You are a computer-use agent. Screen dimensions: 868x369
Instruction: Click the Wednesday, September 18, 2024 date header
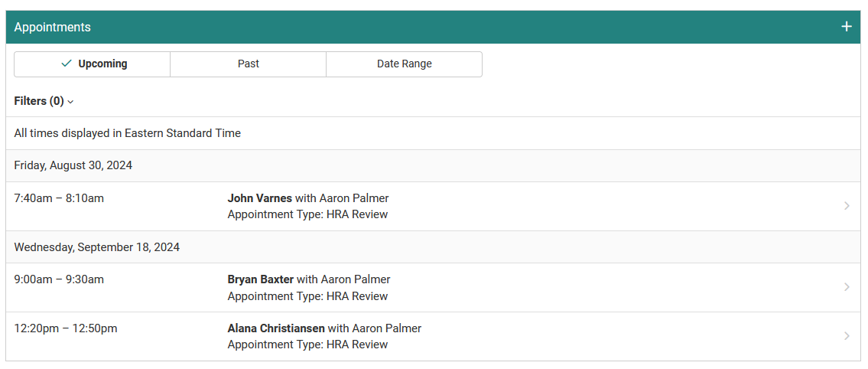pos(96,247)
